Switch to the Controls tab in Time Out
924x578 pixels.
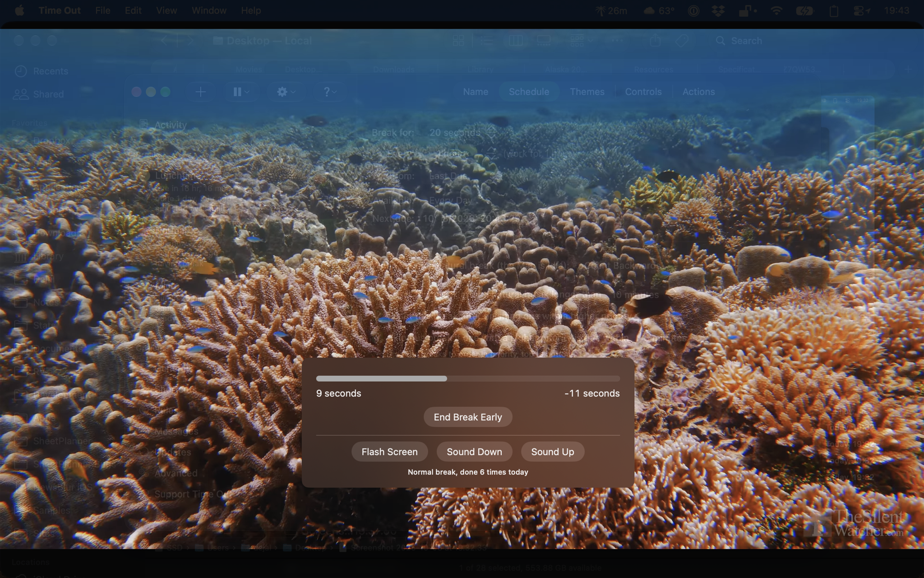[643, 92]
